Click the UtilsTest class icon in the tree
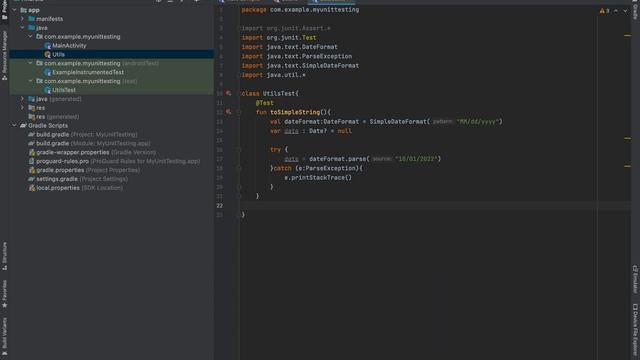 pos(47,90)
